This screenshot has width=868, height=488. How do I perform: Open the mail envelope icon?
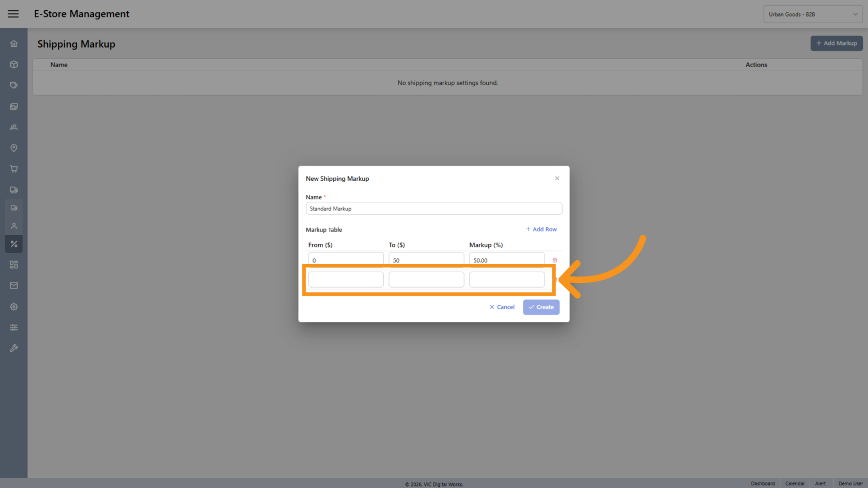click(14, 286)
